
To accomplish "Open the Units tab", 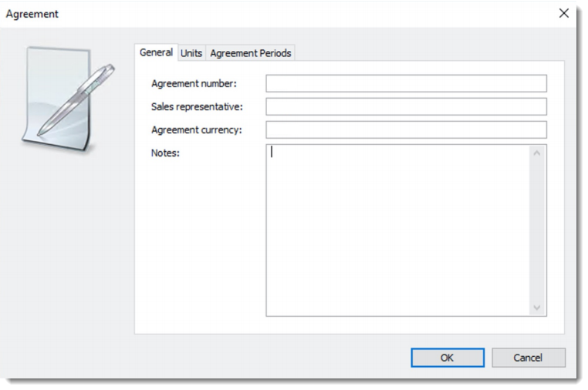I will tap(191, 53).
